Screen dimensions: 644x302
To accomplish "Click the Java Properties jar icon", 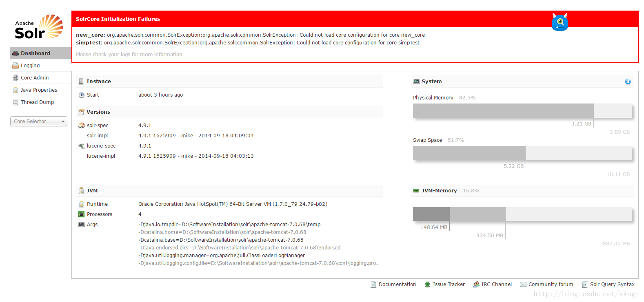I will (x=16, y=90).
